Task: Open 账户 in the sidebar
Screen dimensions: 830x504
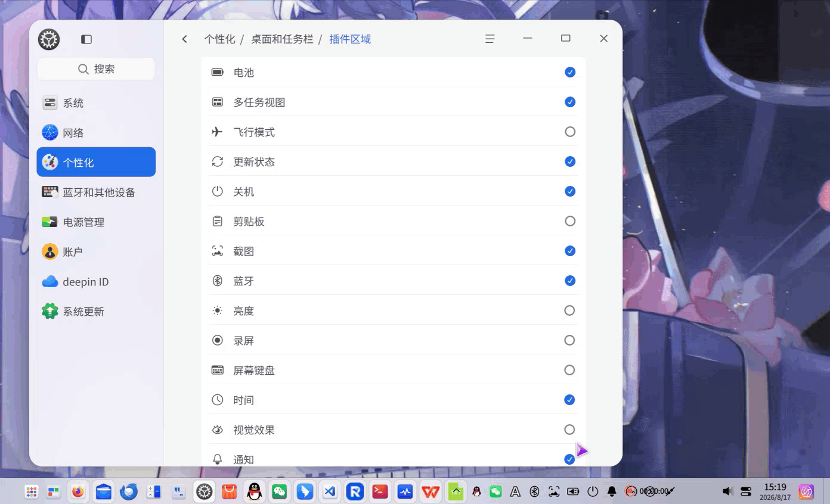Action: pos(96,252)
